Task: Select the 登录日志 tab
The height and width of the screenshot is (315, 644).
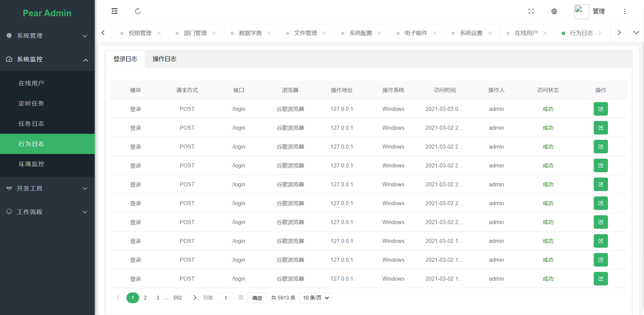Action: point(125,59)
